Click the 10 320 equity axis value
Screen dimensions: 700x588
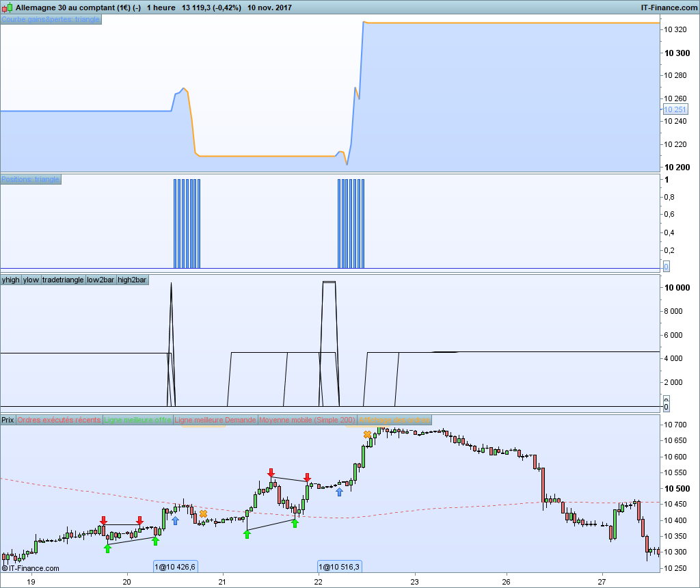tap(675, 29)
